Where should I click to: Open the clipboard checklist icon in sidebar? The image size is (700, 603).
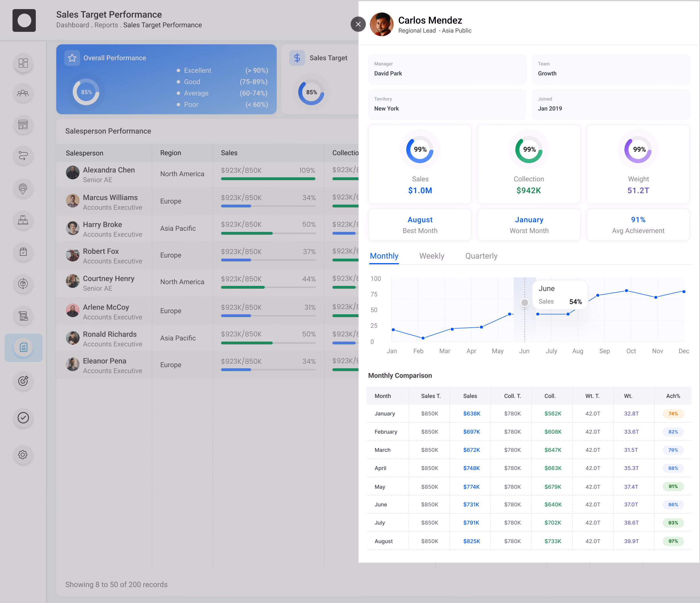(x=23, y=252)
